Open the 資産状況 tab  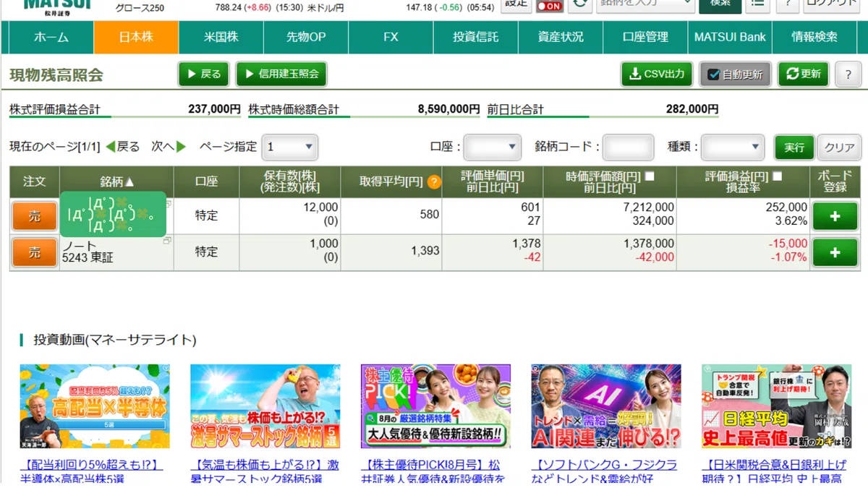coord(561,37)
